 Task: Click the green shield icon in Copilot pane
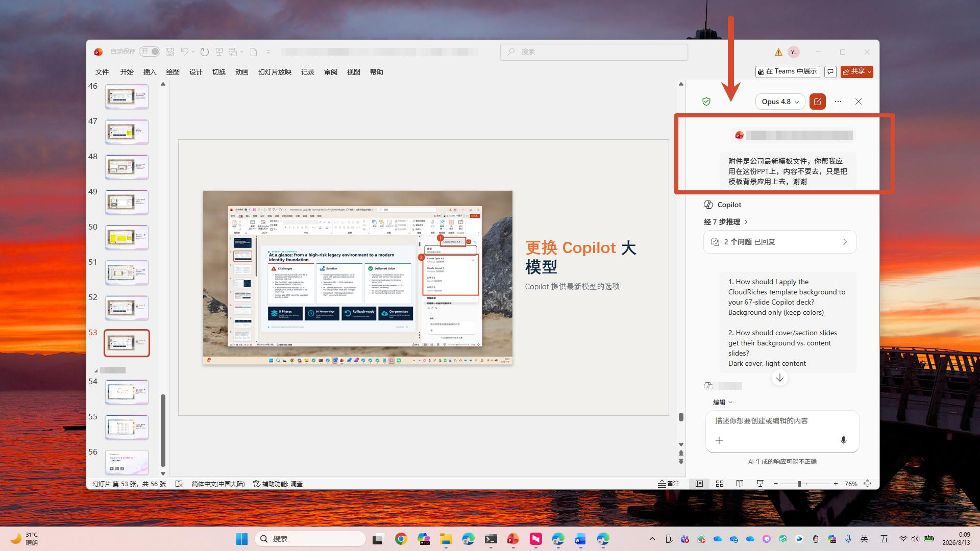(x=706, y=102)
